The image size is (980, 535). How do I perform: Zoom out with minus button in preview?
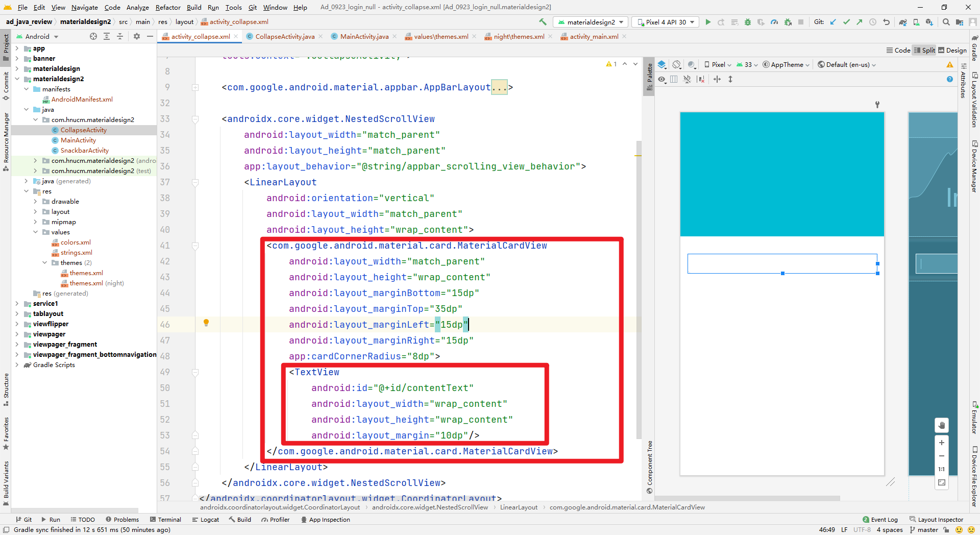942,456
